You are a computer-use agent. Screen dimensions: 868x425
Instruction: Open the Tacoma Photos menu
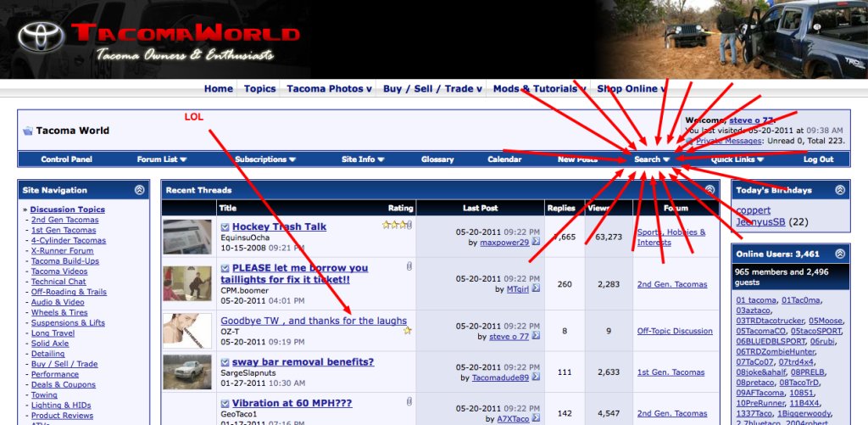(330, 89)
